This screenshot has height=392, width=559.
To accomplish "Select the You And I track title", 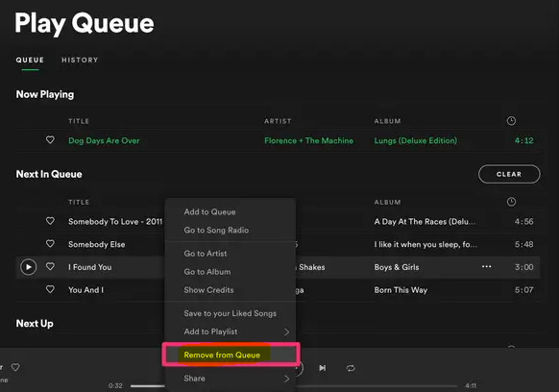I will [x=85, y=290].
